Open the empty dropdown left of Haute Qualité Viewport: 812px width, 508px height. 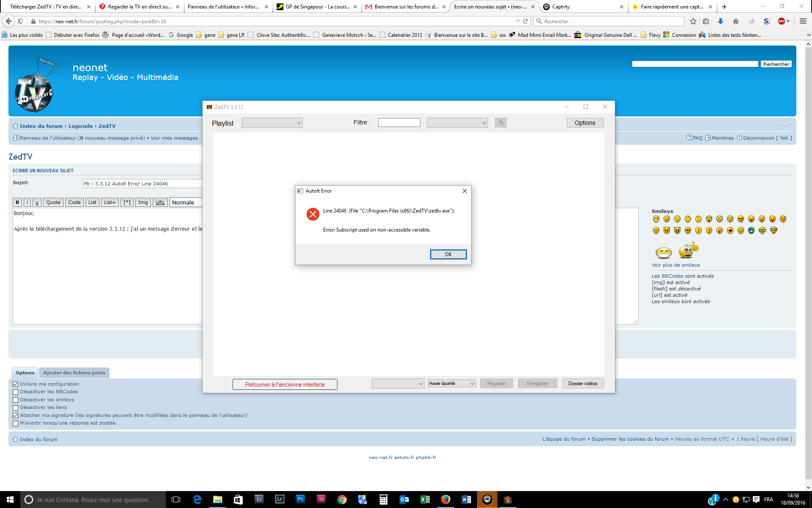pos(398,384)
